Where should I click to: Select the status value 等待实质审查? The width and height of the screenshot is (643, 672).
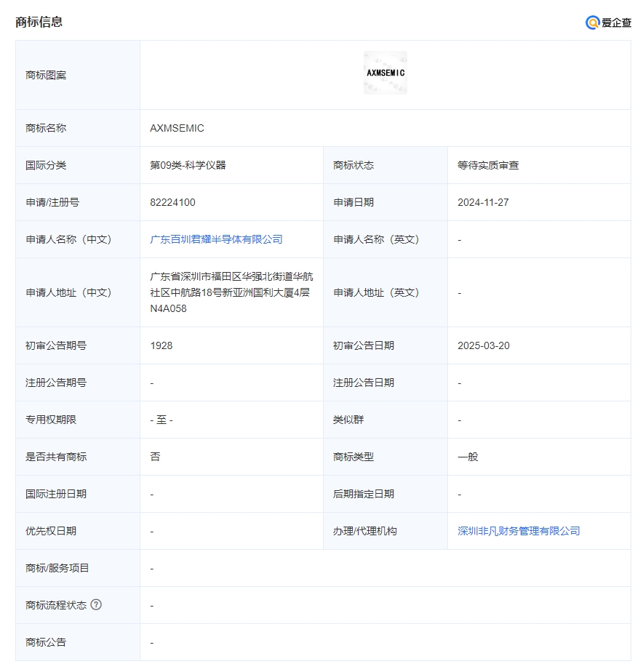pyautogui.click(x=488, y=165)
